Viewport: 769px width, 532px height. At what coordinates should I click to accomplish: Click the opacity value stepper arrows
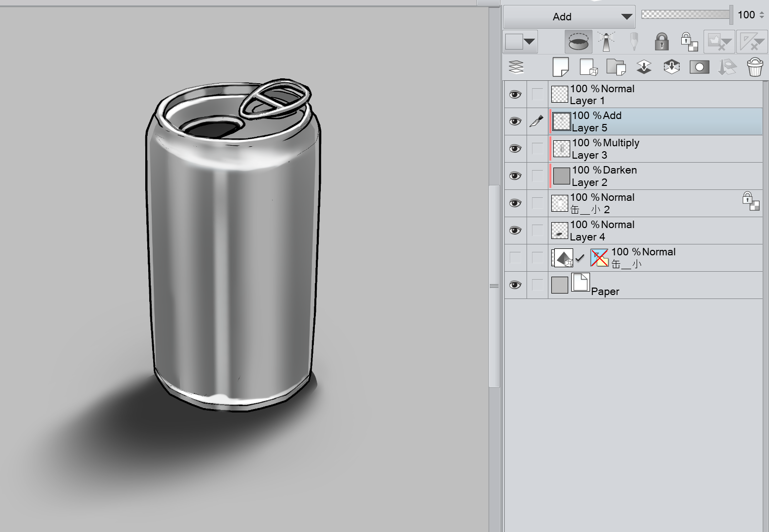(762, 15)
